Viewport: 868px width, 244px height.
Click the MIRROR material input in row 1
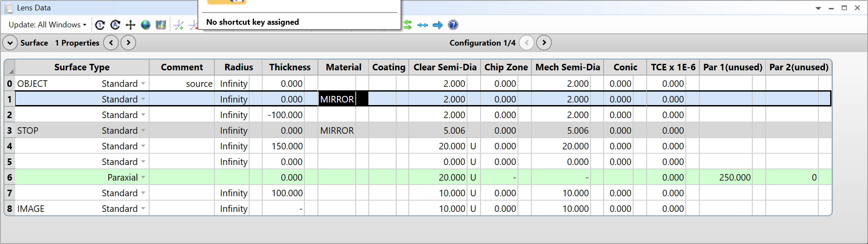click(x=337, y=99)
